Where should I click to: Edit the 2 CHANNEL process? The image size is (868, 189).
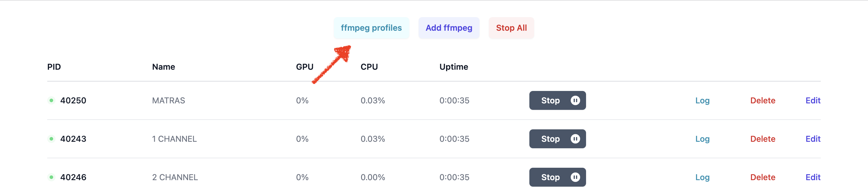813,177
